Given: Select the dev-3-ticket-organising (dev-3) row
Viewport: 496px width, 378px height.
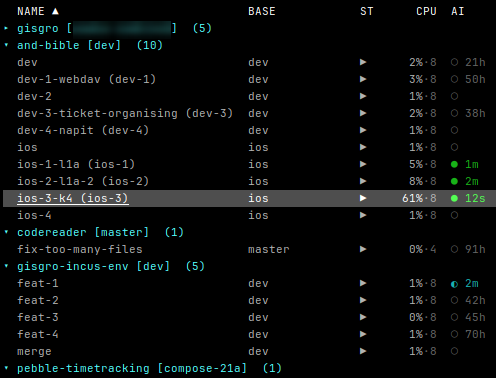Looking at the screenshot, I should pos(249,113).
